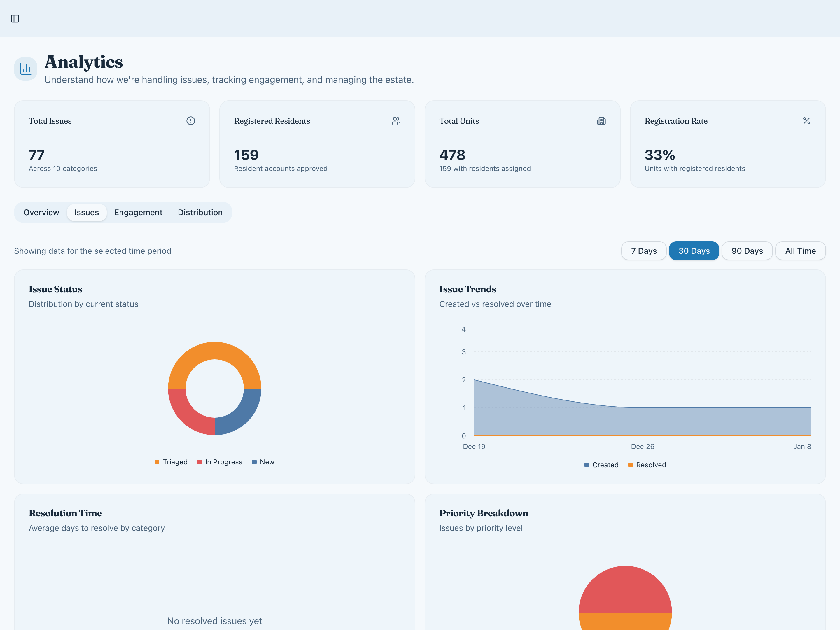The image size is (840, 630).
Task: Switch to the 90 Days period
Action: click(747, 251)
